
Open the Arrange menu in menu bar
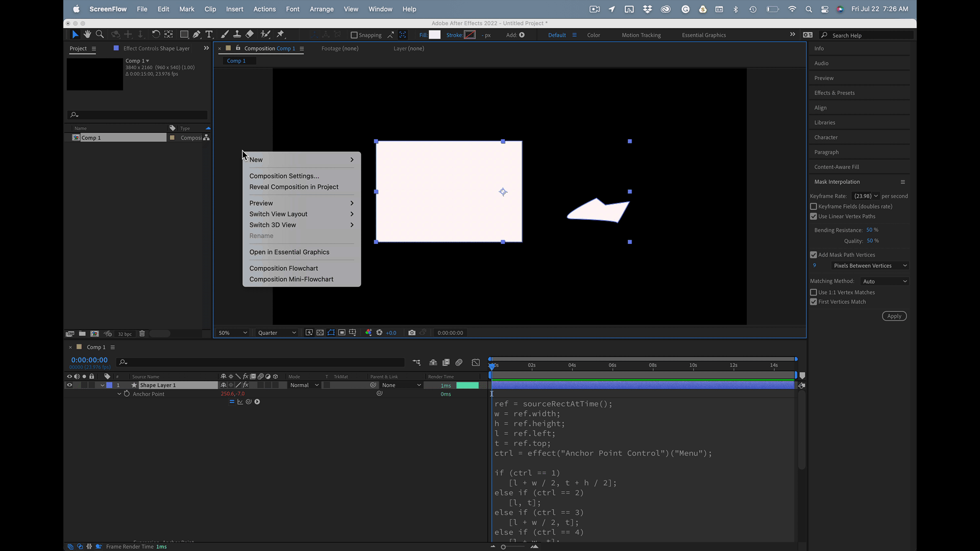(321, 9)
